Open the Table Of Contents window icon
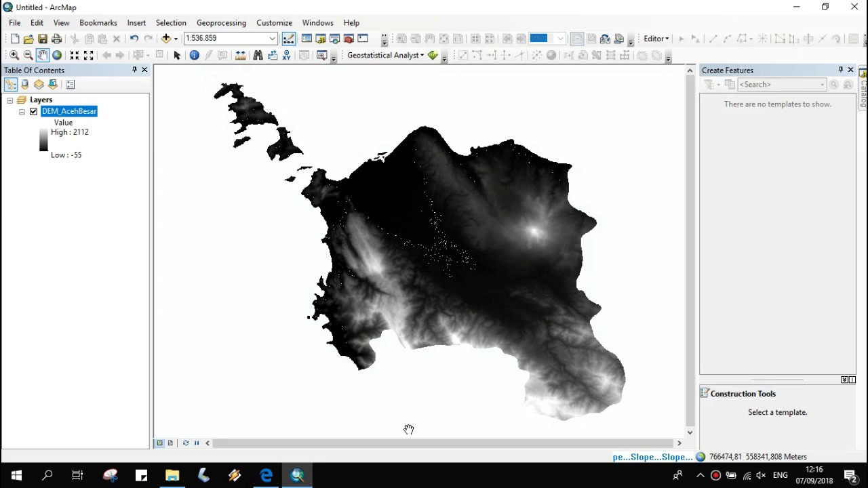The image size is (868, 488). (307, 39)
